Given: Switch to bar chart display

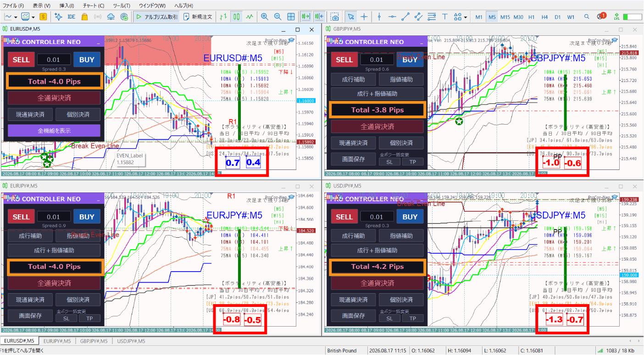Looking at the screenshot, I should coord(223,16).
